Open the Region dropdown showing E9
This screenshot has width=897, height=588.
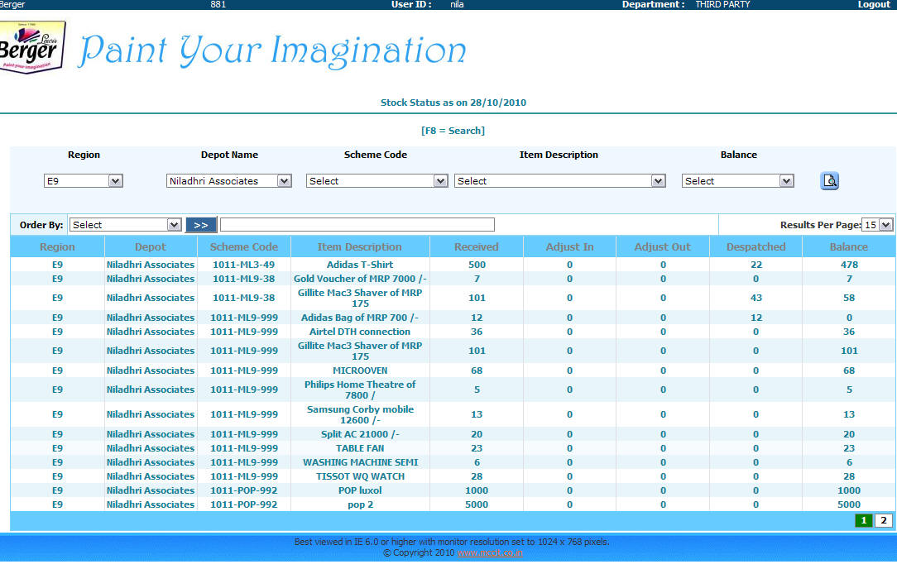pos(84,181)
